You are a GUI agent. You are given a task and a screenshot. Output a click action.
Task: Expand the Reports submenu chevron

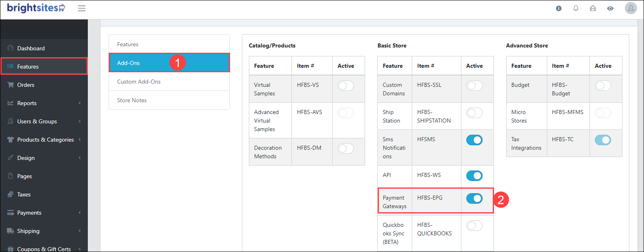click(80, 103)
